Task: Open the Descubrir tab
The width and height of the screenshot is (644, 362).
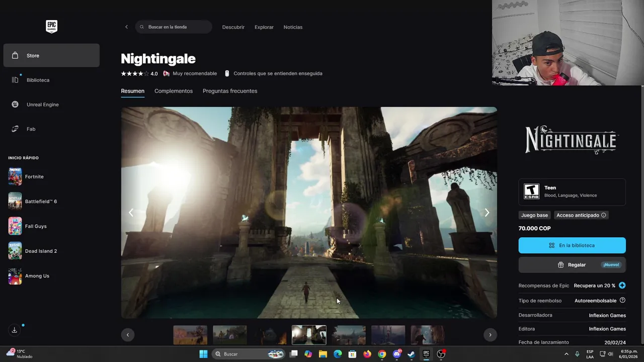Action: (x=233, y=27)
